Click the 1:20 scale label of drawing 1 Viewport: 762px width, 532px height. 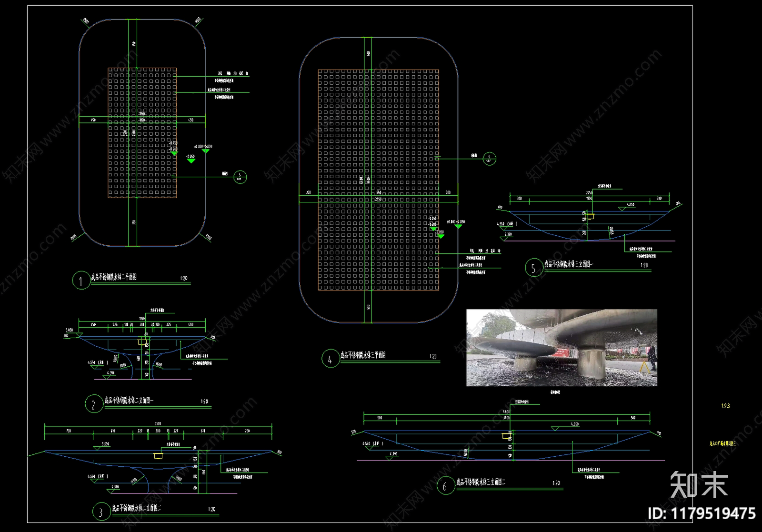184,278
